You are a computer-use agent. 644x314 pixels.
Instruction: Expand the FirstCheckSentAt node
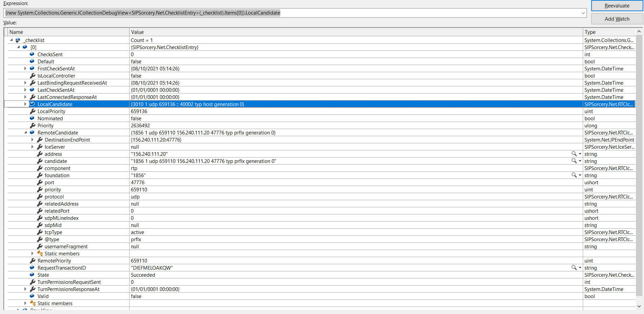25,68
